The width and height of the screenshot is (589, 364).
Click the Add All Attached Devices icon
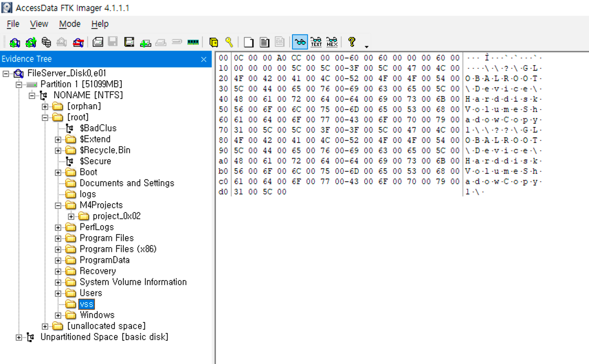pos(31,43)
